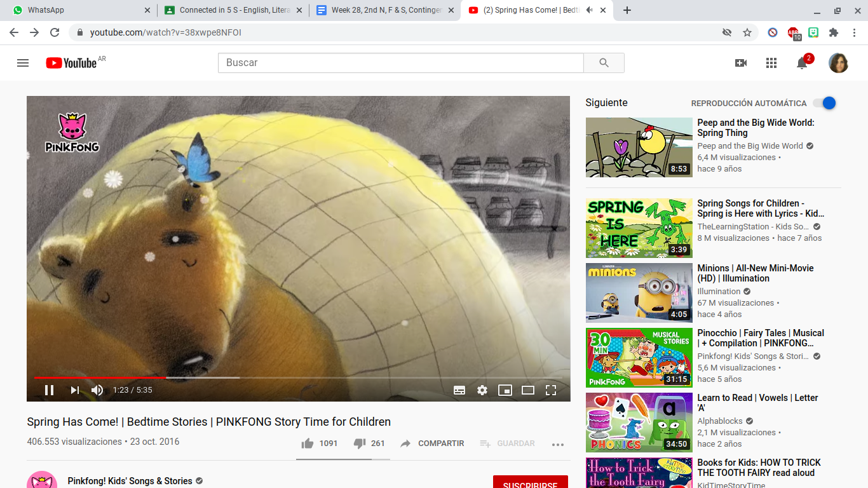This screenshot has width=868, height=488.
Task: Open more actions three-dot menu
Action: click(558, 444)
